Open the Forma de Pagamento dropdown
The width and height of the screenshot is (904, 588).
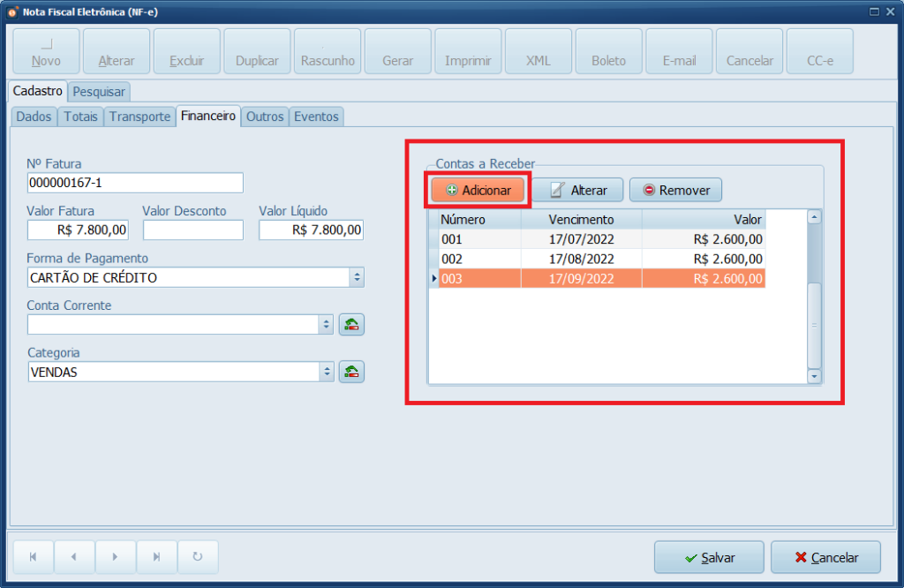pyautogui.click(x=357, y=277)
